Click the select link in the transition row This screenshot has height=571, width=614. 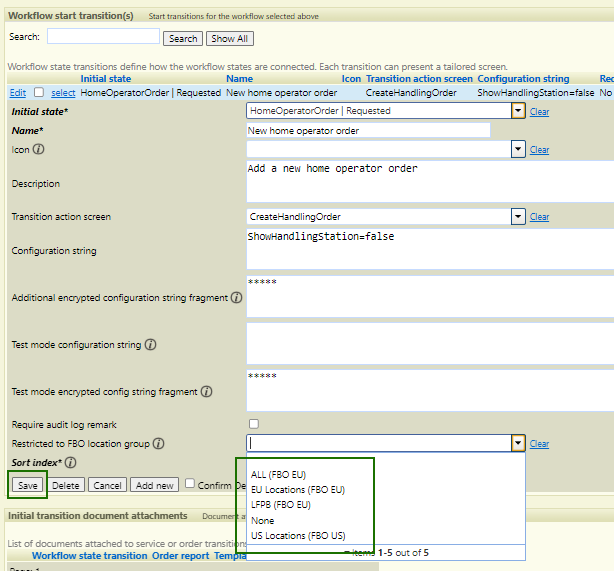pos(63,93)
